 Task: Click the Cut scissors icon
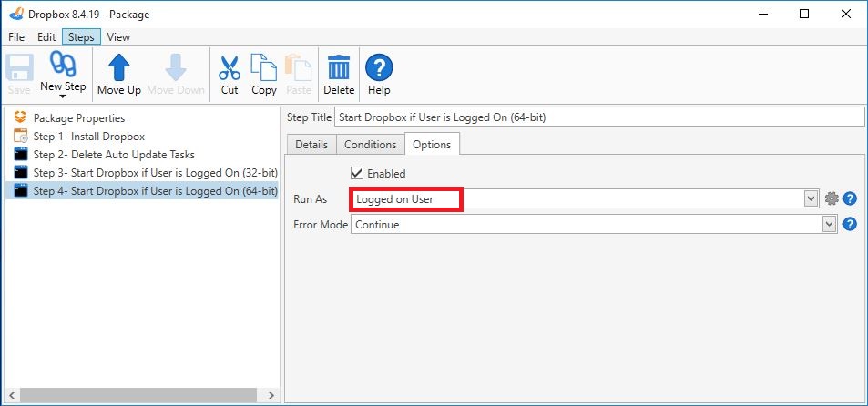[230, 67]
